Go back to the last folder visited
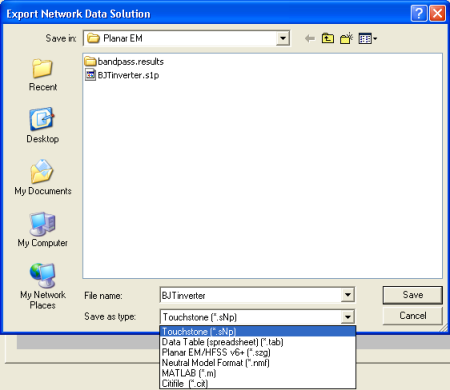The height and width of the screenshot is (390, 450). [310, 39]
